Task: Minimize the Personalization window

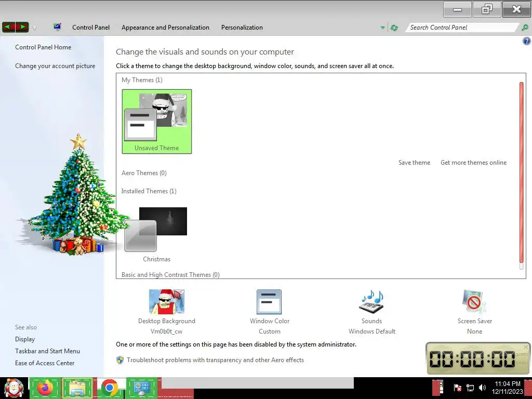Action: coord(457,9)
